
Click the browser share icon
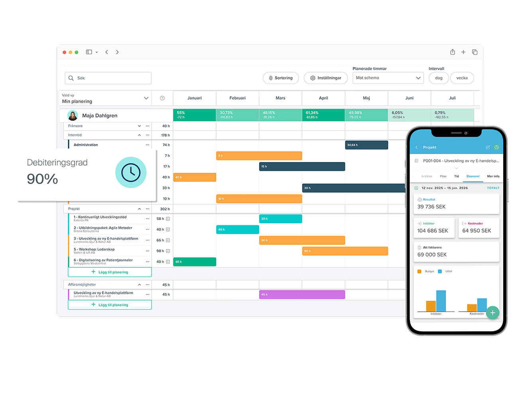[453, 52]
